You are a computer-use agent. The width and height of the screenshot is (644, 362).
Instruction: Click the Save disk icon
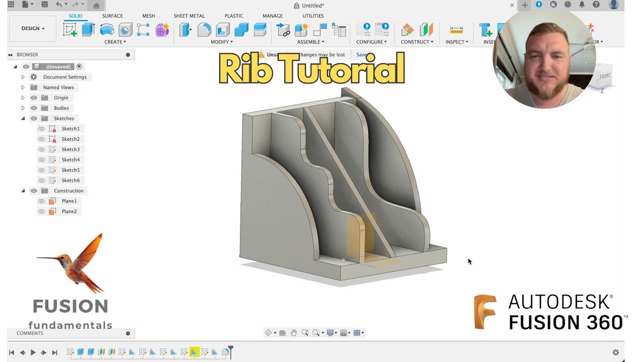(44, 5)
